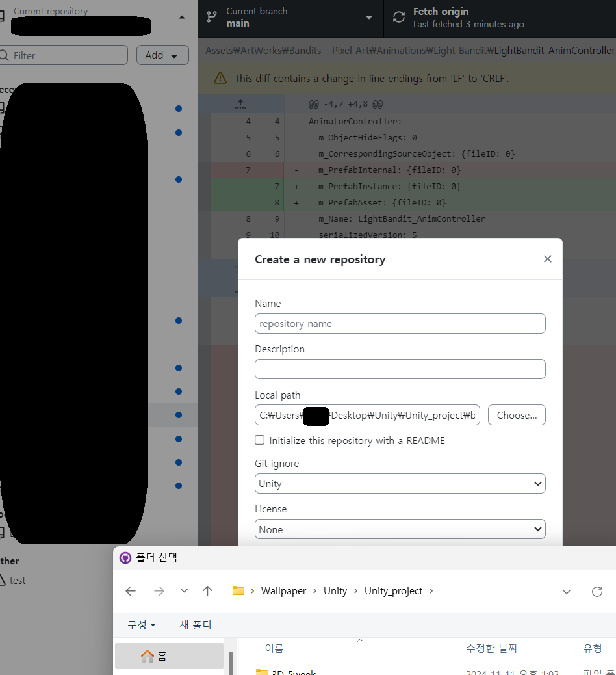
Task: Expand the chevron before Wallpaper breadcrumb
Action: coord(253,591)
